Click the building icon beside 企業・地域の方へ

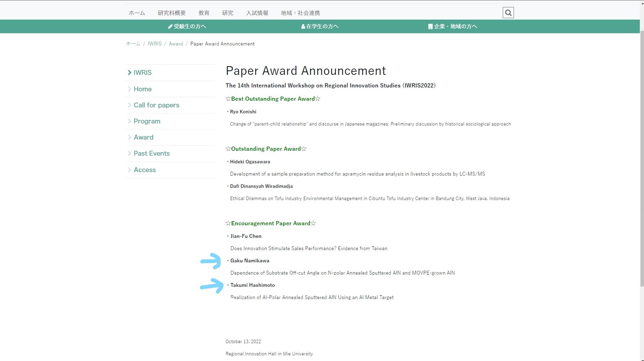tap(430, 27)
